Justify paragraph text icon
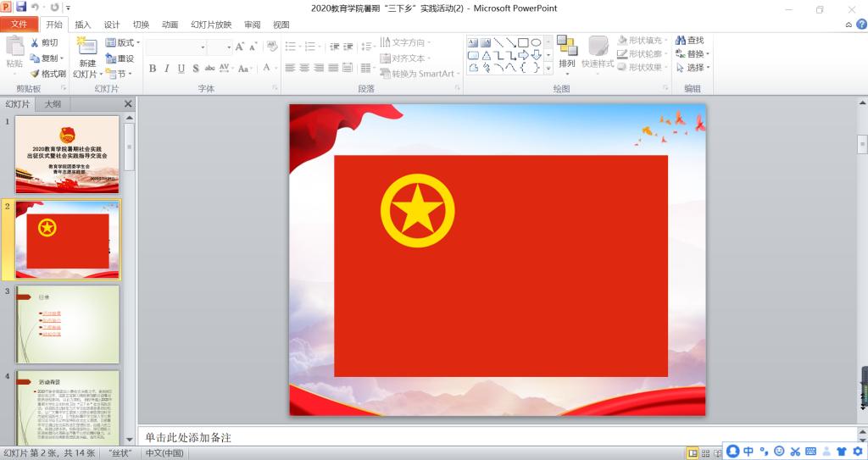This screenshot has width=868, height=460. click(x=333, y=68)
